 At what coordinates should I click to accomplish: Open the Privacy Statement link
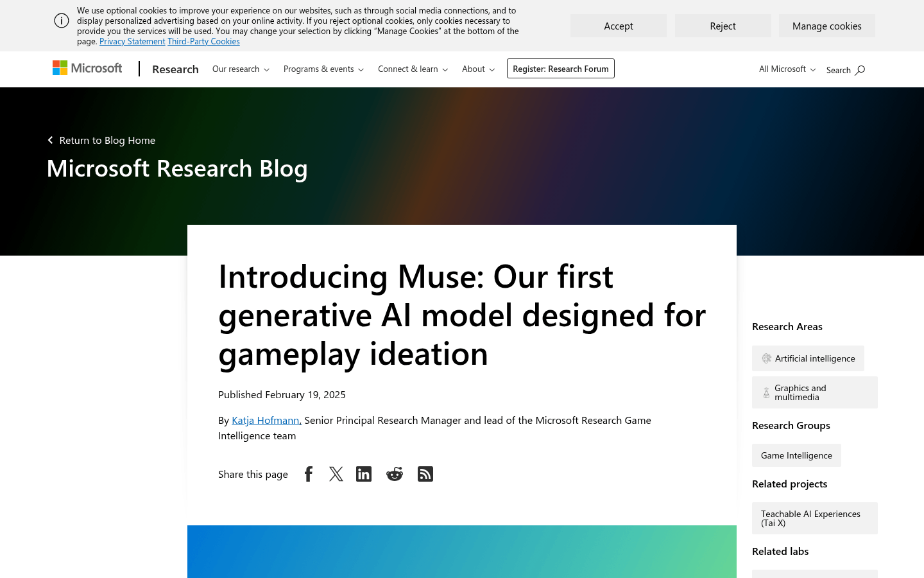pyautogui.click(x=132, y=41)
